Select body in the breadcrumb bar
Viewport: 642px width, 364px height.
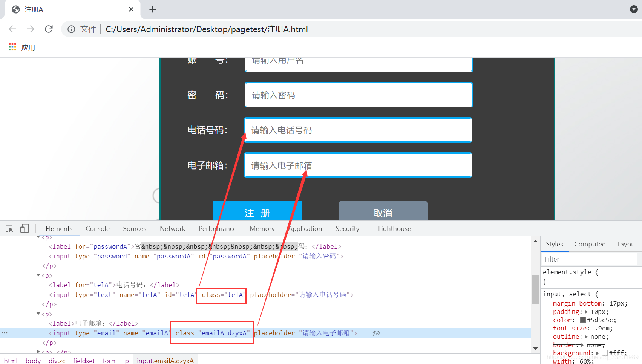point(33,361)
